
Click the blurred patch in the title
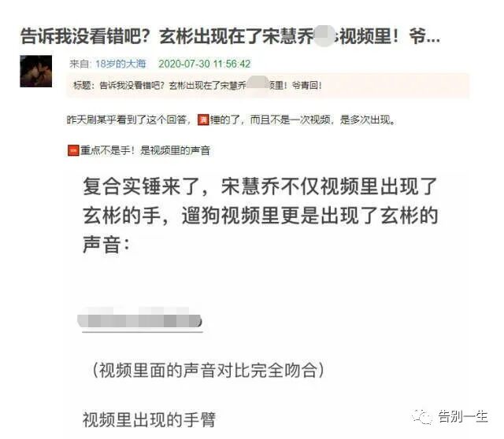(x=324, y=35)
